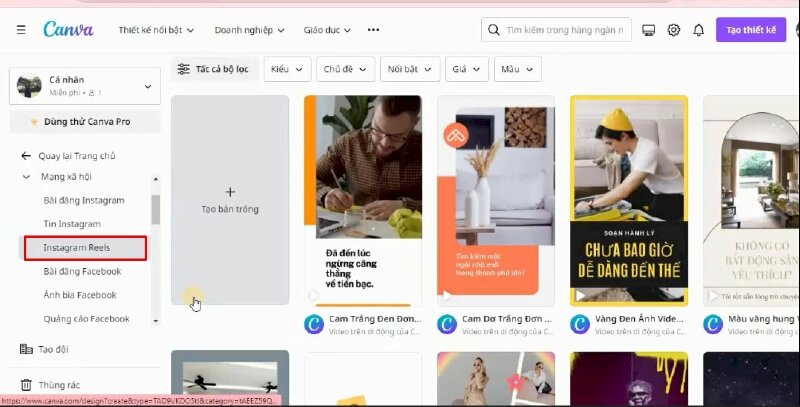Click Canva creator badge under Vàng Đen Ảnh
The image size is (800, 407).
coord(580,324)
